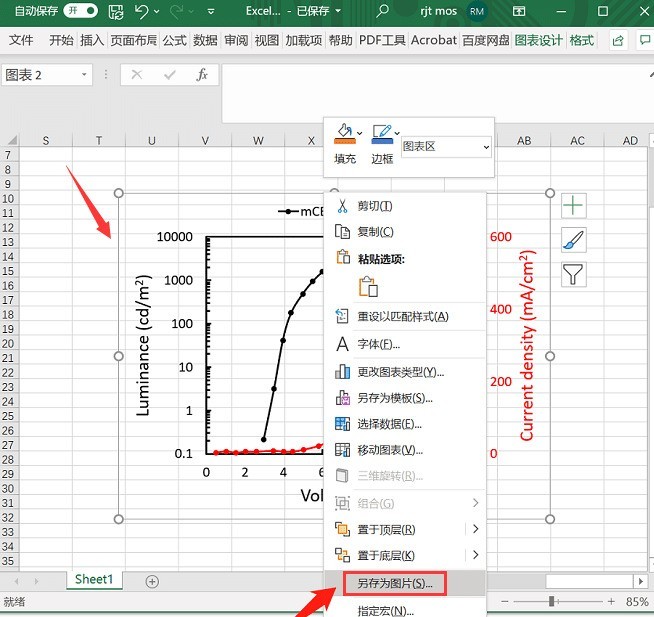Open the Chart Filters funnel button

pos(573,275)
